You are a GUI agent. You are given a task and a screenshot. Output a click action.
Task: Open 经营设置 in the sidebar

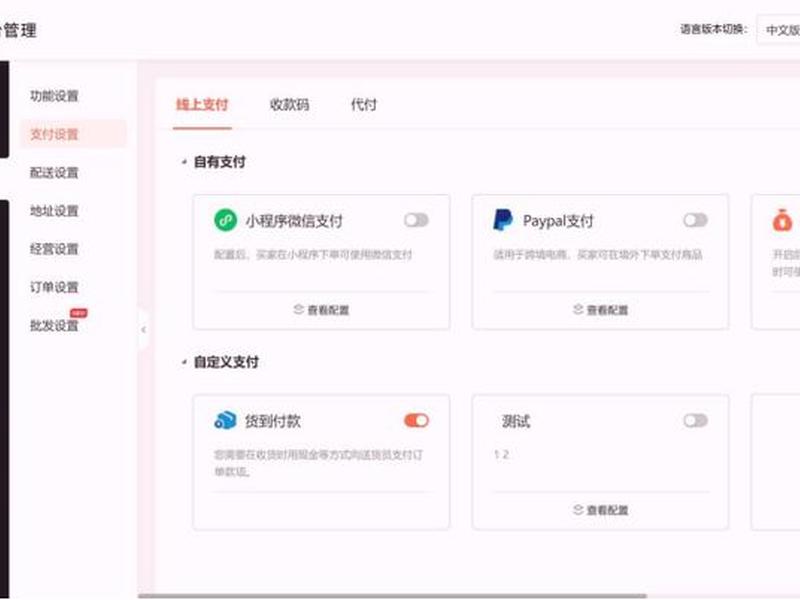click(x=54, y=249)
